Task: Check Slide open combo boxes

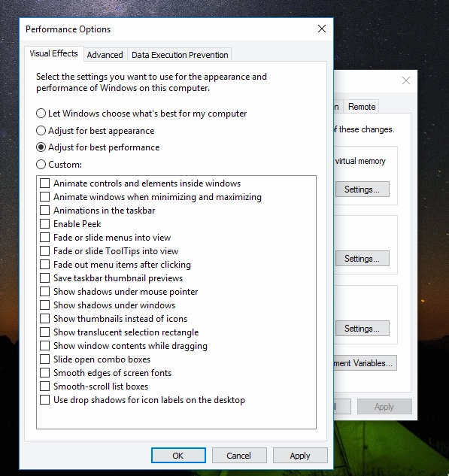Action: (45, 359)
